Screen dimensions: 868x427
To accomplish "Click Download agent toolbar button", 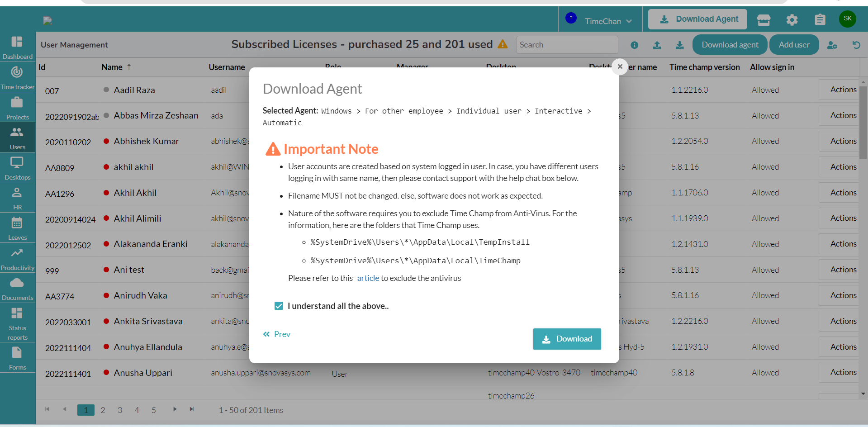I will click(730, 45).
